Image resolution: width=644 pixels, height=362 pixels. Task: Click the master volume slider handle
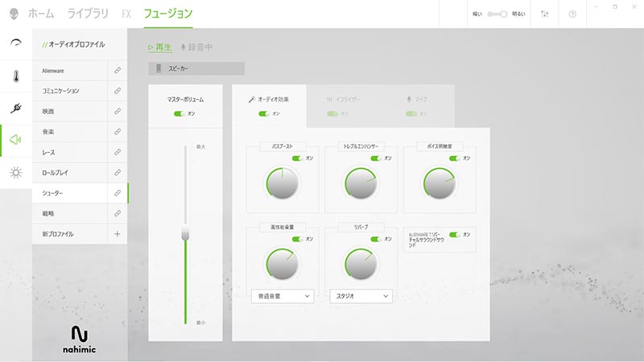(185, 233)
